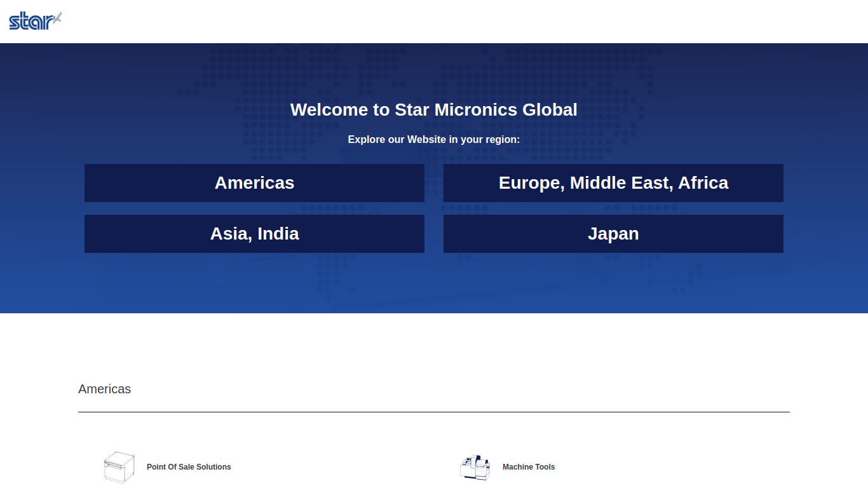Click the Americas section heading
Image resolution: width=868 pixels, height=488 pixels.
[x=105, y=389]
